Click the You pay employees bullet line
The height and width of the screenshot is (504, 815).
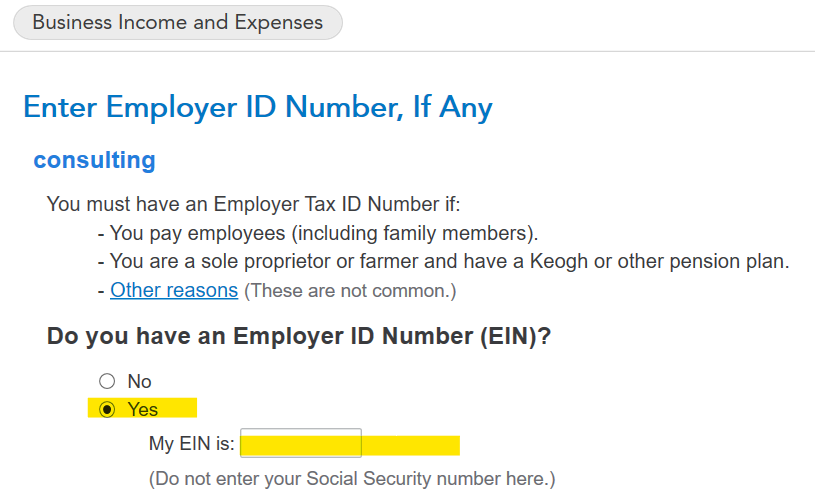point(318,234)
